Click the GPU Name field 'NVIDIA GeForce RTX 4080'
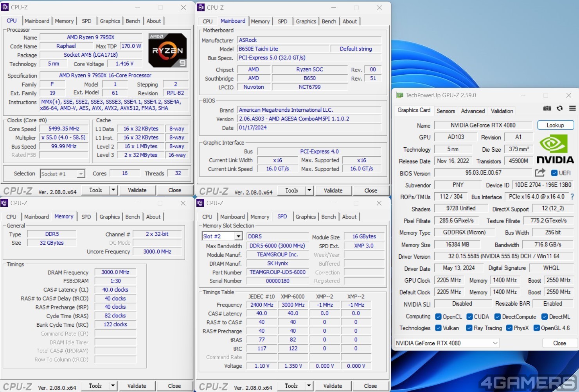This screenshot has height=392, width=579. coord(483,125)
